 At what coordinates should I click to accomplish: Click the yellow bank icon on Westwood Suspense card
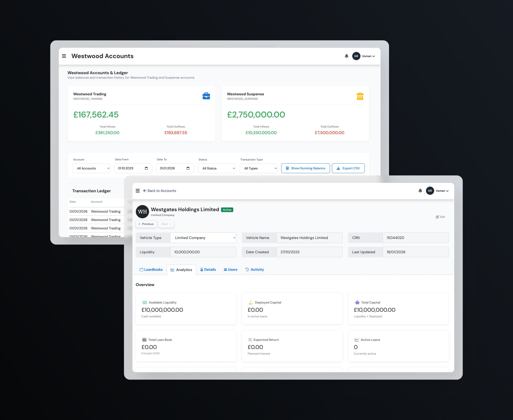point(360,96)
